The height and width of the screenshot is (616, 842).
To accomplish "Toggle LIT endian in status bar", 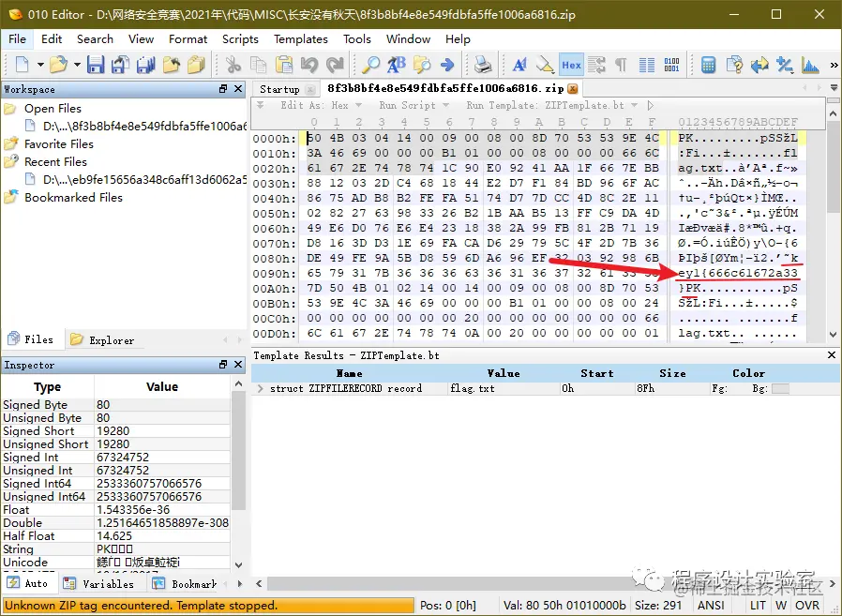I will [759, 606].
